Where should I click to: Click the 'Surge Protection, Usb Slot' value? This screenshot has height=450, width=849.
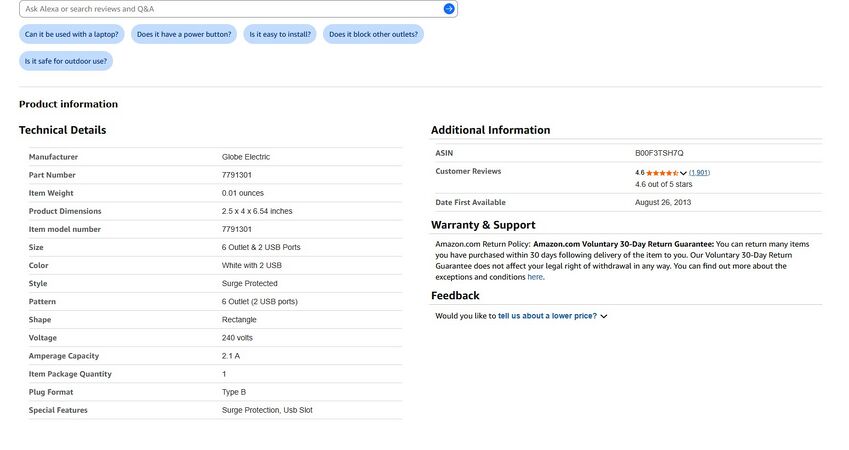click(x=267, y=410)
